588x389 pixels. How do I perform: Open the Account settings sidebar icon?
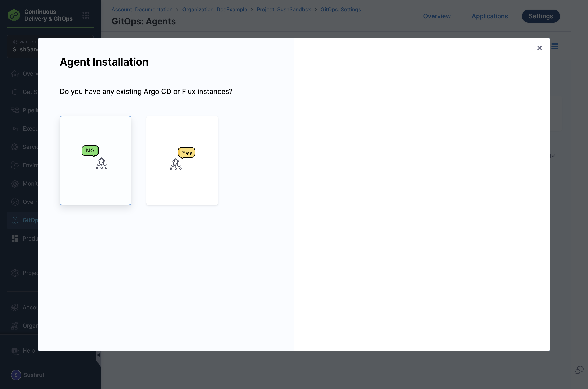point(15,307)
